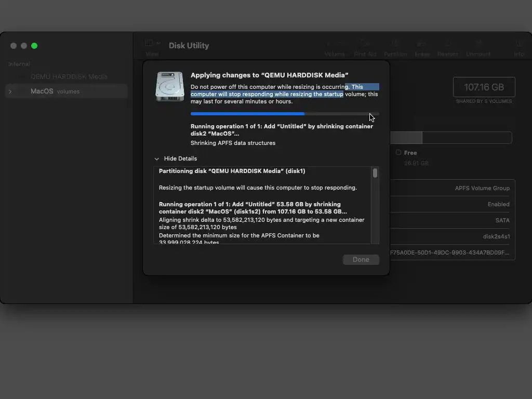Click the Unmount toolbar item
Viewport: 532px width, 399px height.
coord(478,48)
